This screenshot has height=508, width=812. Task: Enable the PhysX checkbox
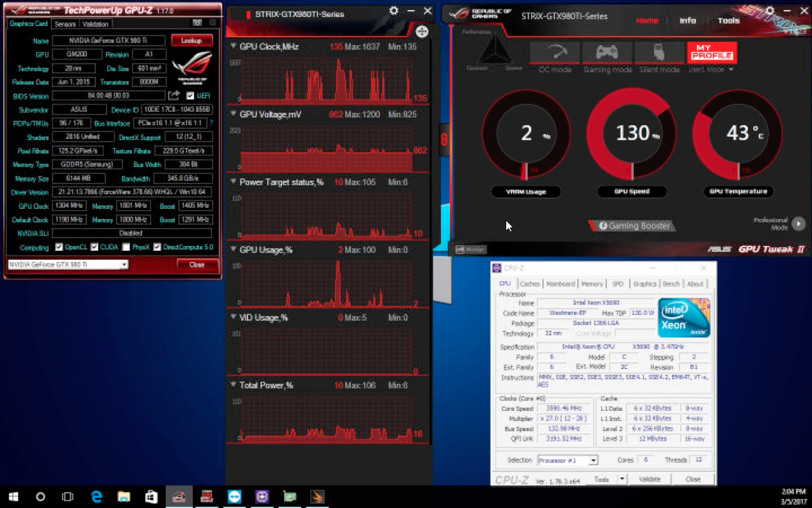tap(126, 247)
